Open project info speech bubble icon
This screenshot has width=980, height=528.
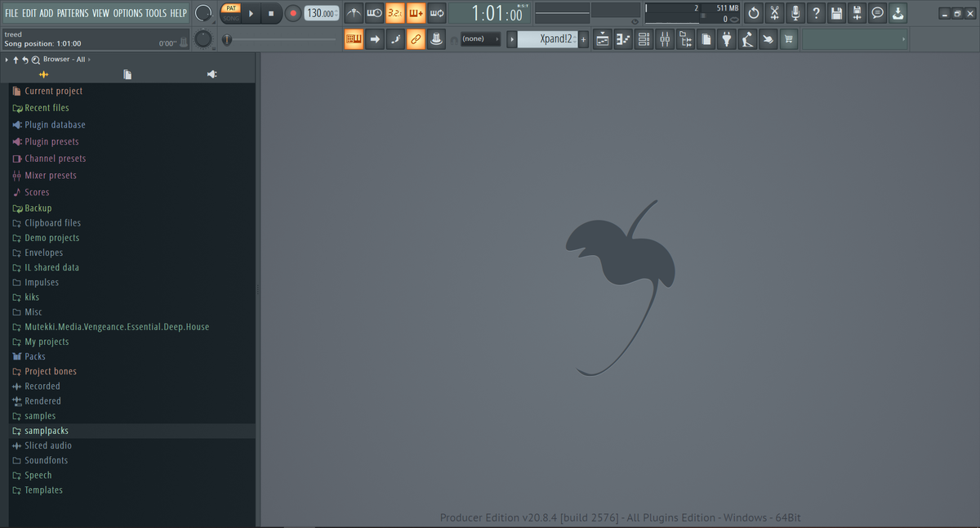[877, 13]
